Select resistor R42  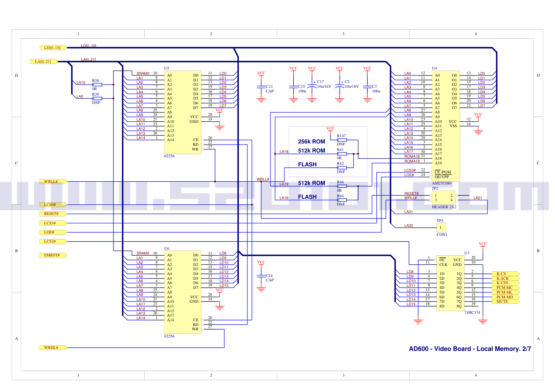pyautogui.click(x=342, y=168)
